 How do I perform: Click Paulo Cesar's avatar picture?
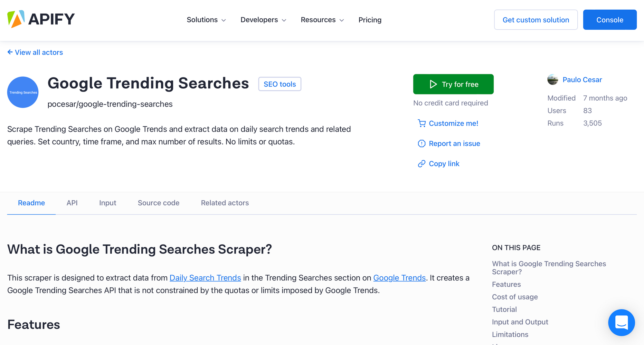(553, 80)
